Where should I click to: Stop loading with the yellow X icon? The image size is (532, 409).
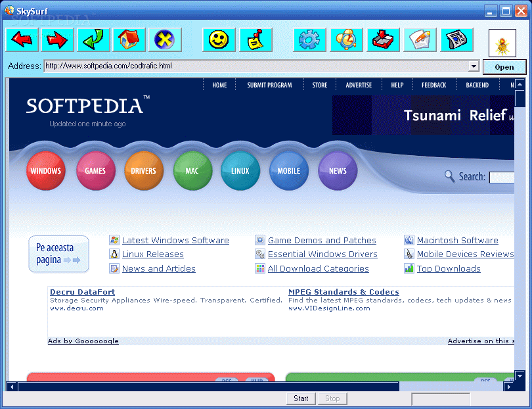[165, 39]
